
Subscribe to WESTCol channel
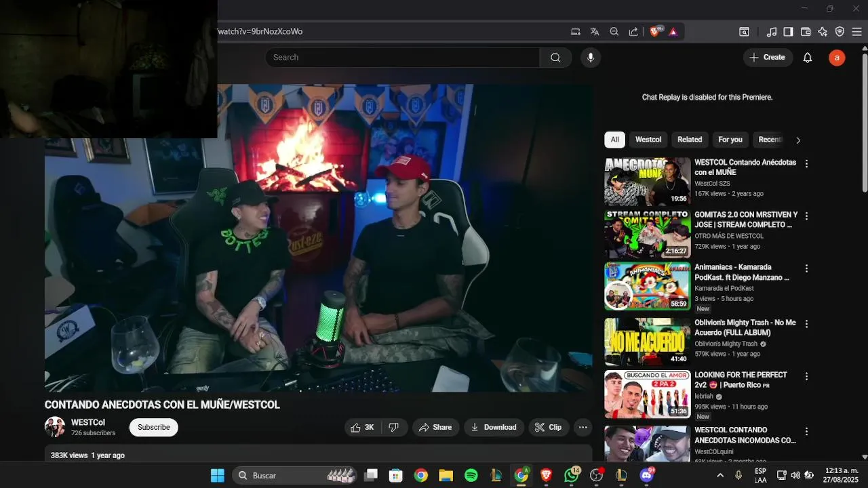tap(154, 427)
